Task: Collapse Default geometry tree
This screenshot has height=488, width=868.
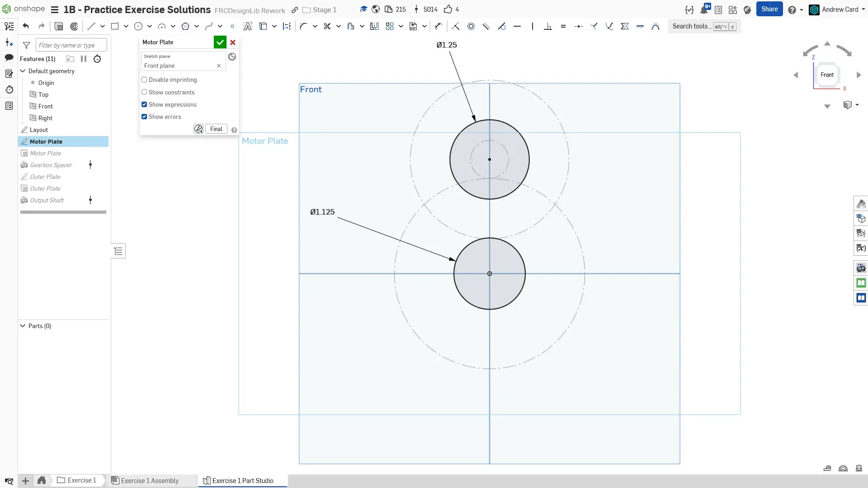Action: pyautogui.click(x=23, y=71)
